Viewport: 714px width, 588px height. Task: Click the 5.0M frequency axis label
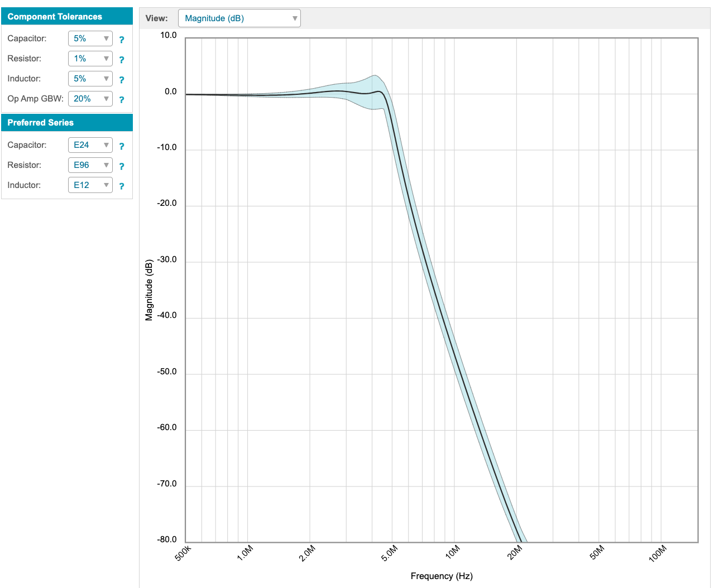pos(390,553)
